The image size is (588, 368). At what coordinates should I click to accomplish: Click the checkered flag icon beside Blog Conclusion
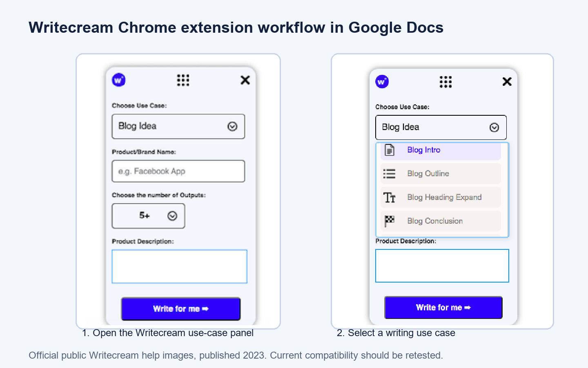pyautogui.click(x=390, y=221)
